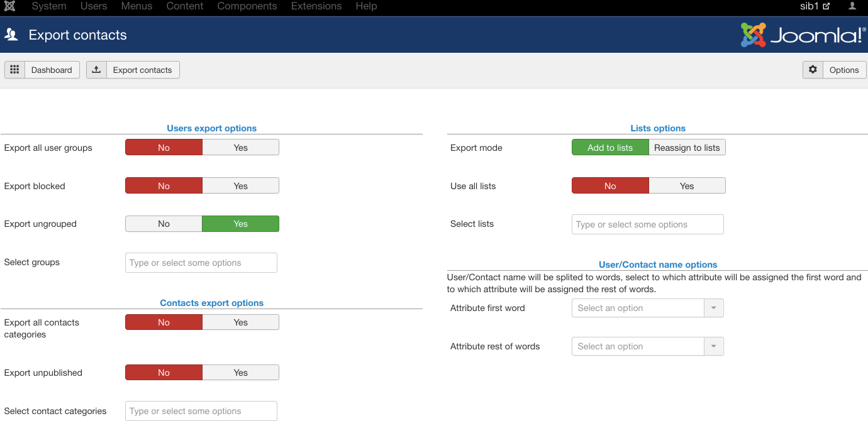Click into the Select groups field
The width and height of the screenshot is (868, 421).
coord(201,263)
